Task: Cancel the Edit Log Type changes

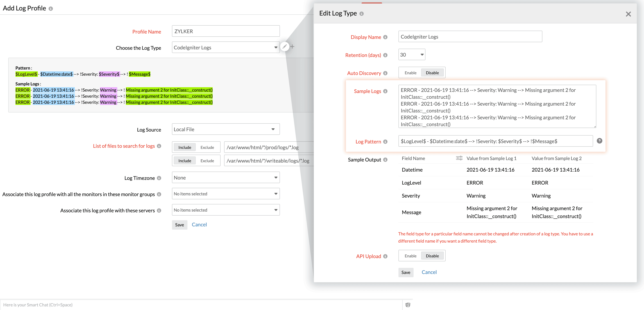Action: tap(429, 272)
